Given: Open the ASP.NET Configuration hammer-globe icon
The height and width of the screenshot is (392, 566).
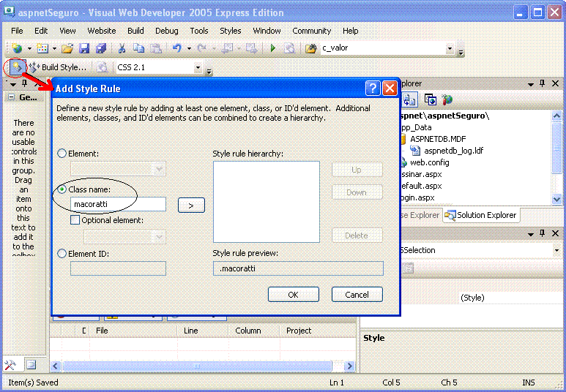Looking at the screenshot, I should tap(447, 99).
